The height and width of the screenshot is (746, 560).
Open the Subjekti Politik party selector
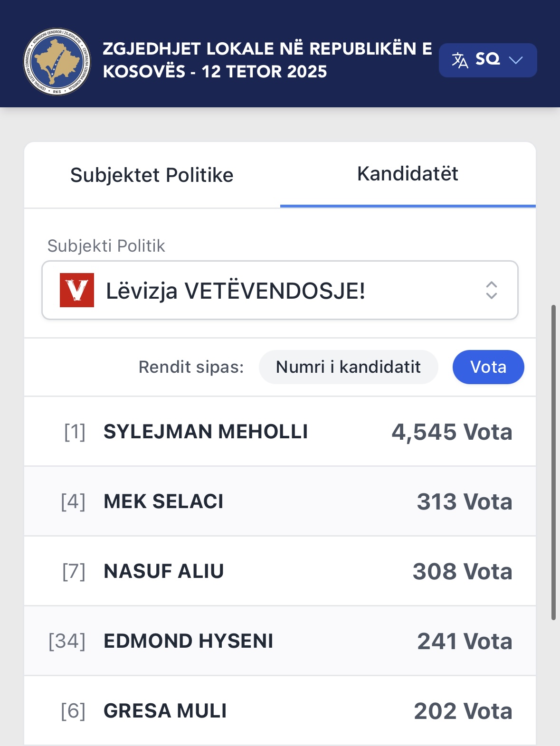[280, 290]
